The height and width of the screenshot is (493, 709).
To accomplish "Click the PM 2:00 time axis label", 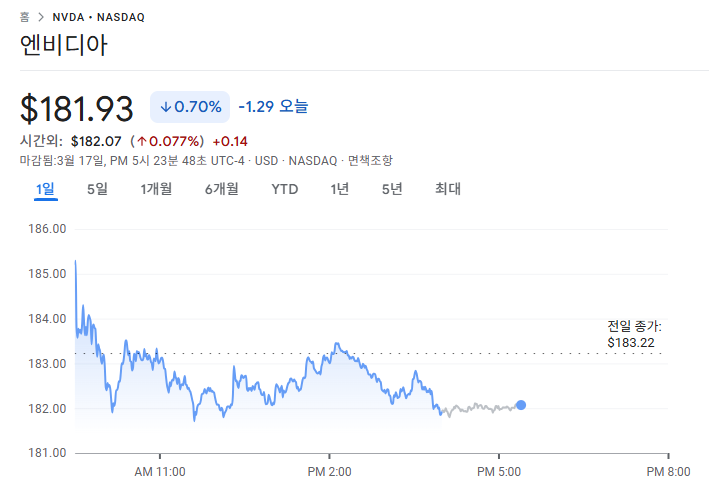I will [330, 471].
